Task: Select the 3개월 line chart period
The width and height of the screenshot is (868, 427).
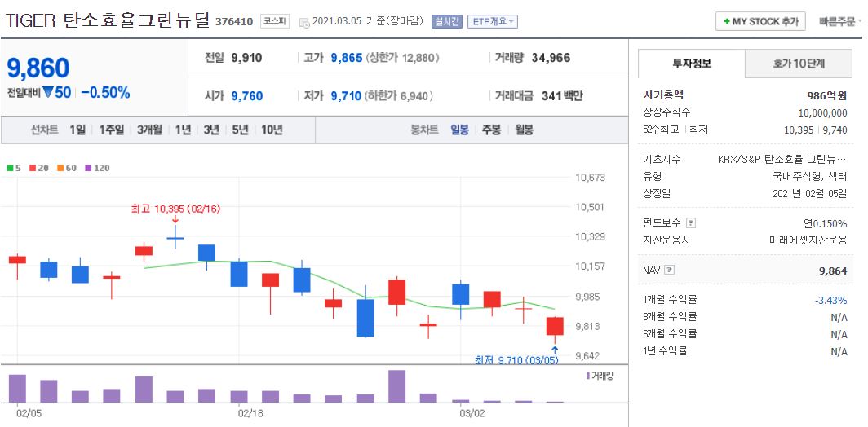Action: [149, 130]
